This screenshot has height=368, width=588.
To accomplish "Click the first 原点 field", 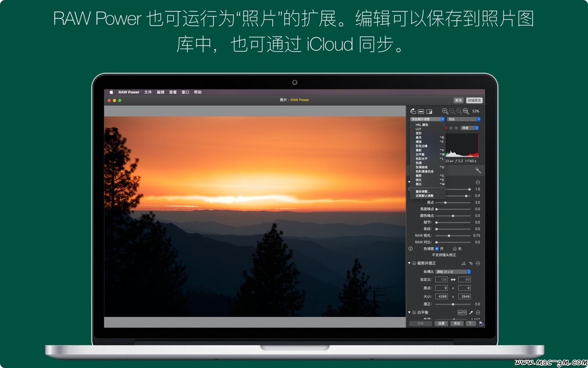I will coord(442,288).
